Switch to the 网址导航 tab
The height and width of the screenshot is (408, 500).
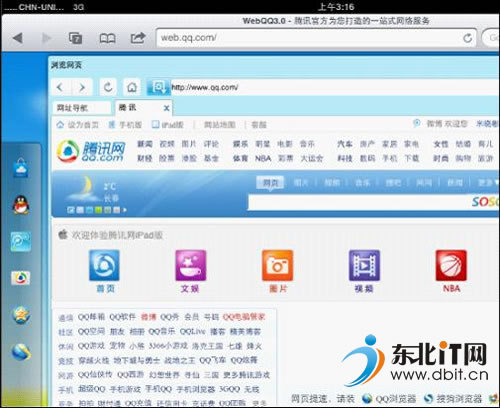point(82,108)
